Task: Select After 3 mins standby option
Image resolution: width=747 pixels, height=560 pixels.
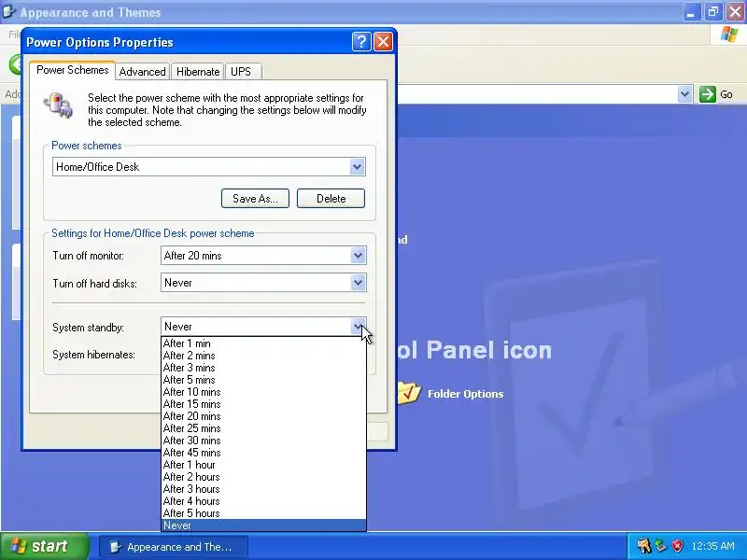Action: tap(264, 368)
